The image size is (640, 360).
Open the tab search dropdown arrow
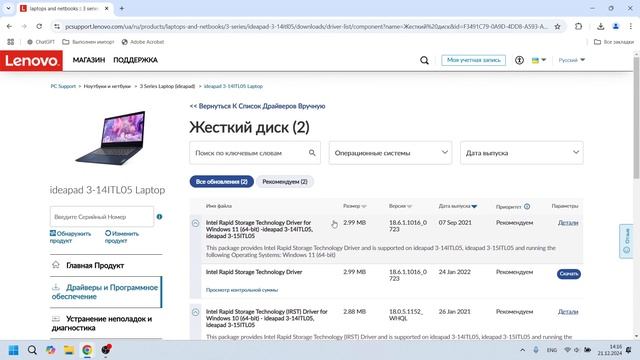(8, 8)
